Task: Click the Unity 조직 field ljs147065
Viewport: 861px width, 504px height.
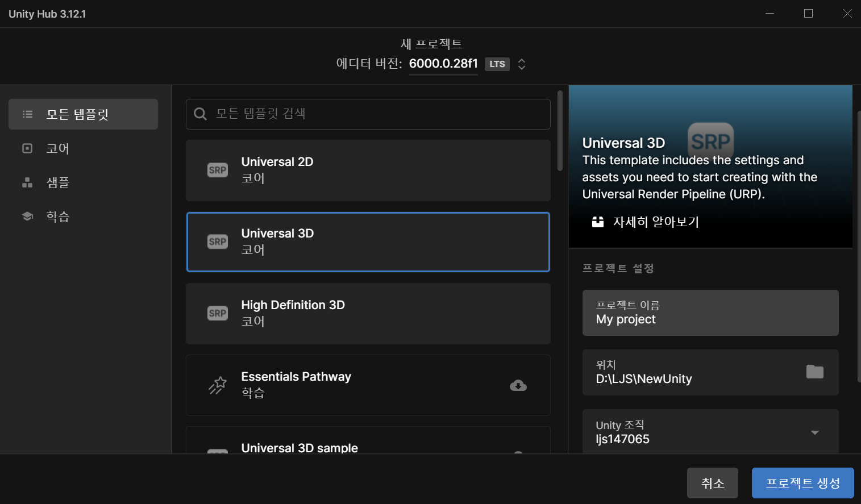Action: 710,431
